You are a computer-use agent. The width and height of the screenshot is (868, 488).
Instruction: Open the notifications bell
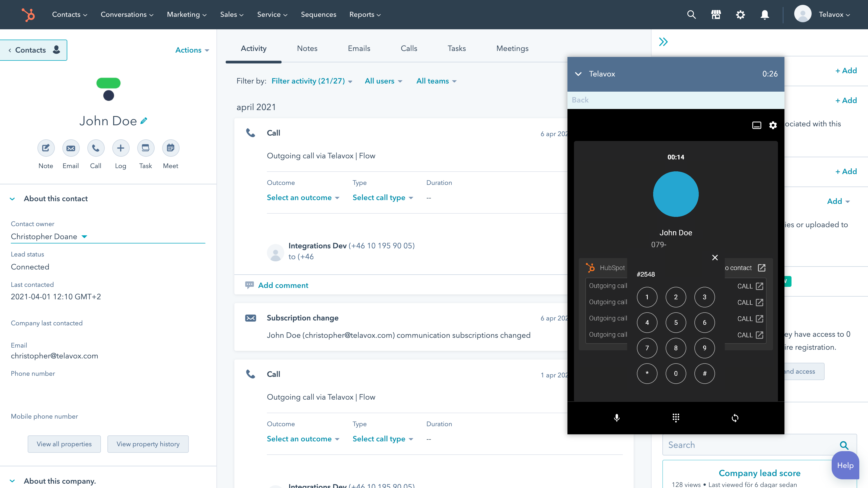[765, 14]
